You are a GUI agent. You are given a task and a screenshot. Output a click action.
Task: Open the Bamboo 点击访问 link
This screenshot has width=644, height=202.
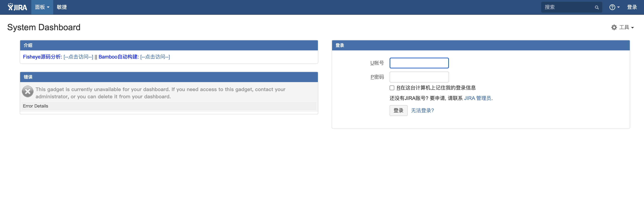[x=155, y=57]
